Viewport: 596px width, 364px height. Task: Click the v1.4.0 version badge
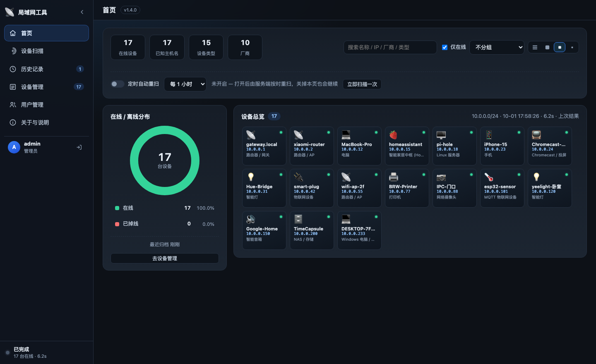pos(130,10)
